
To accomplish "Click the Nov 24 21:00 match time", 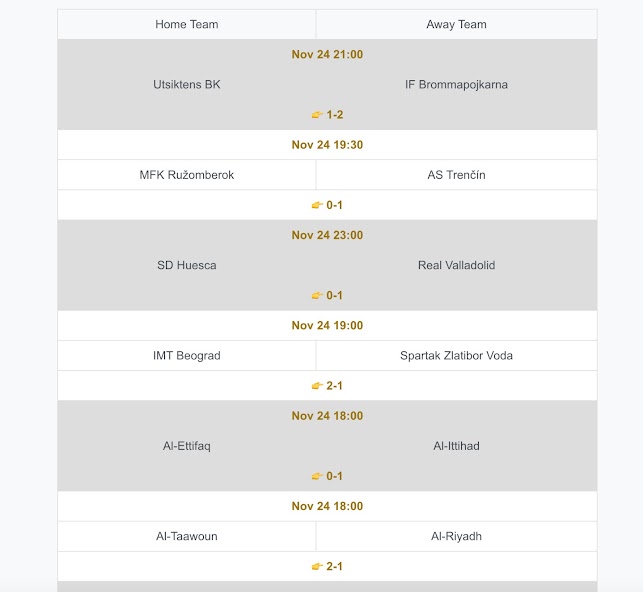I will (327, 55).
